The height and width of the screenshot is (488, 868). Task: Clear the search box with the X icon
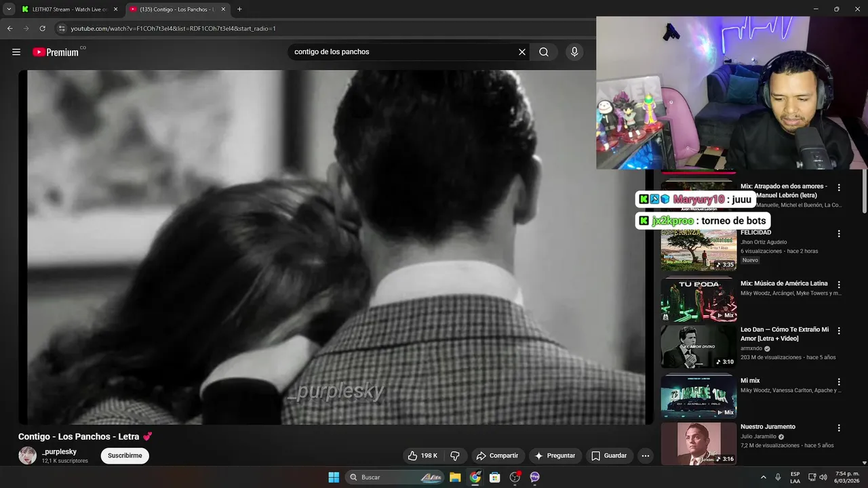(522, 52)
